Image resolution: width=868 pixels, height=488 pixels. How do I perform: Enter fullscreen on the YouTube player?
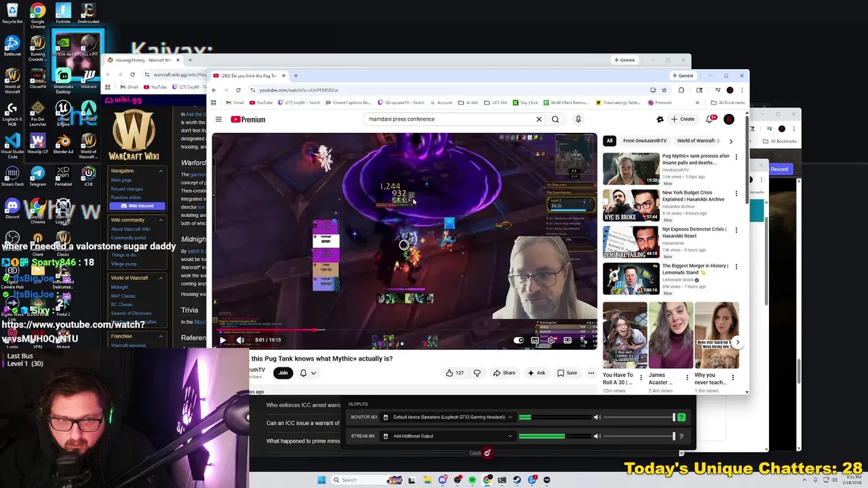coord(583,340)
